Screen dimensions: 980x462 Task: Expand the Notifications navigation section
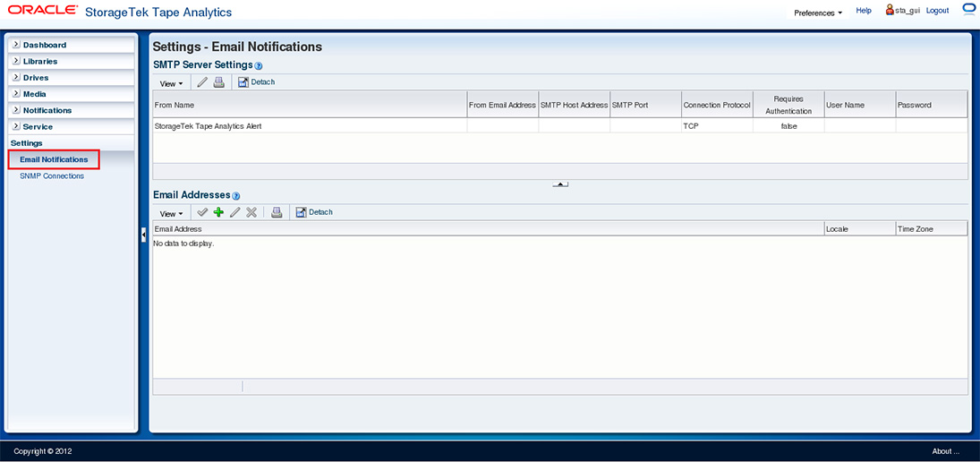click(16, 110)
